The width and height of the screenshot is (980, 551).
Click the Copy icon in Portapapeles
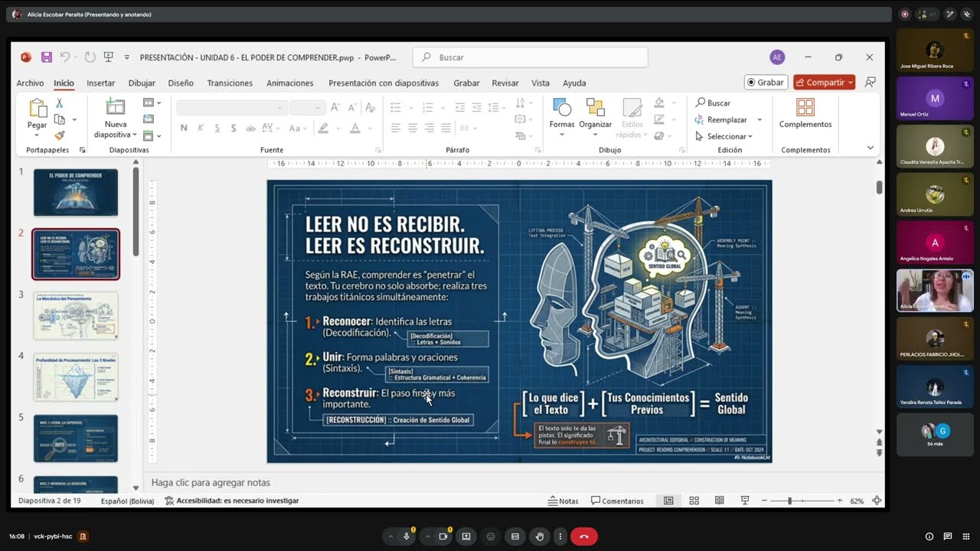tap(60, 119)
